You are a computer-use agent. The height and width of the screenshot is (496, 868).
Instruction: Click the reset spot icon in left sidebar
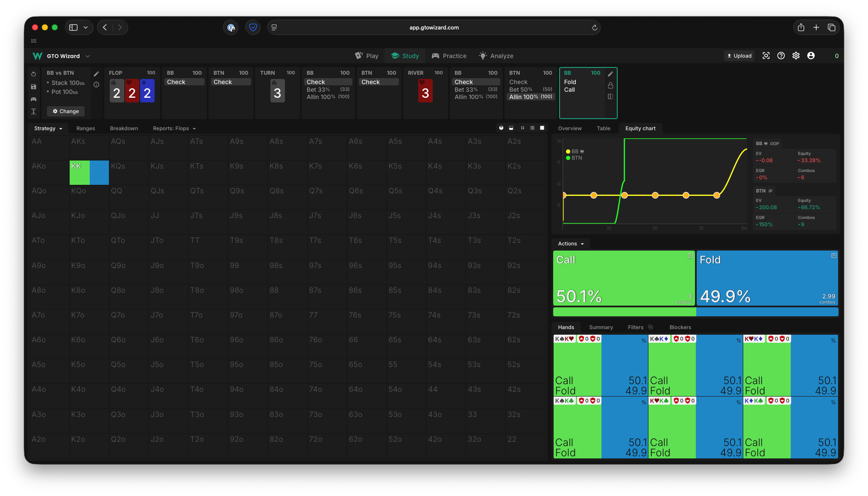pos(34,74)
